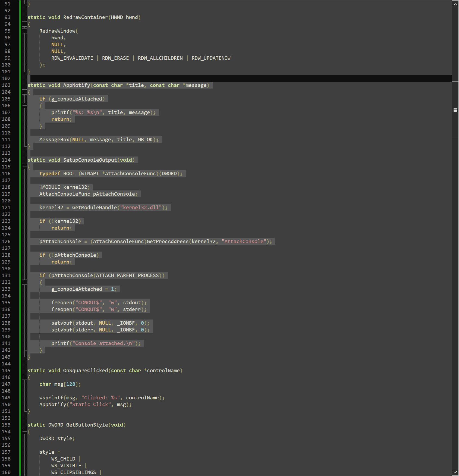Click the MessageBox call on line 111

pyautogui.click(x=54, y=140)
